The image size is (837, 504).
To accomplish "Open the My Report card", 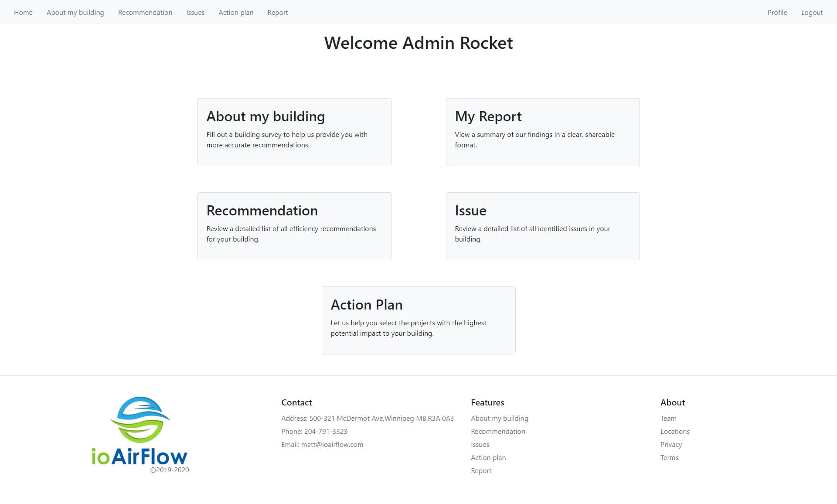I will point(542,132).
